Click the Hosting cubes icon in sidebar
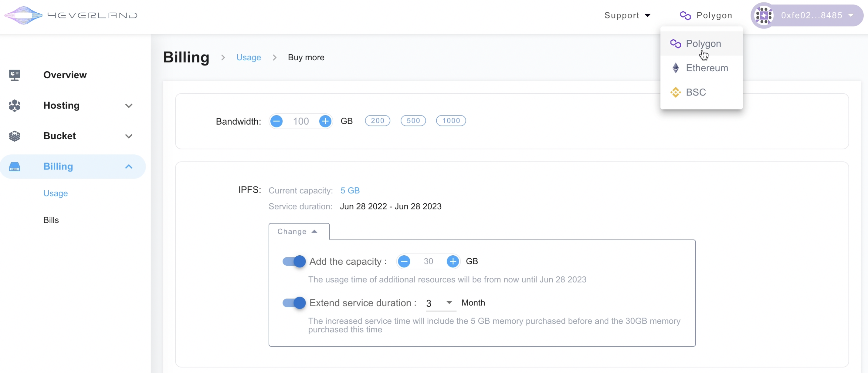 [15, 105]
